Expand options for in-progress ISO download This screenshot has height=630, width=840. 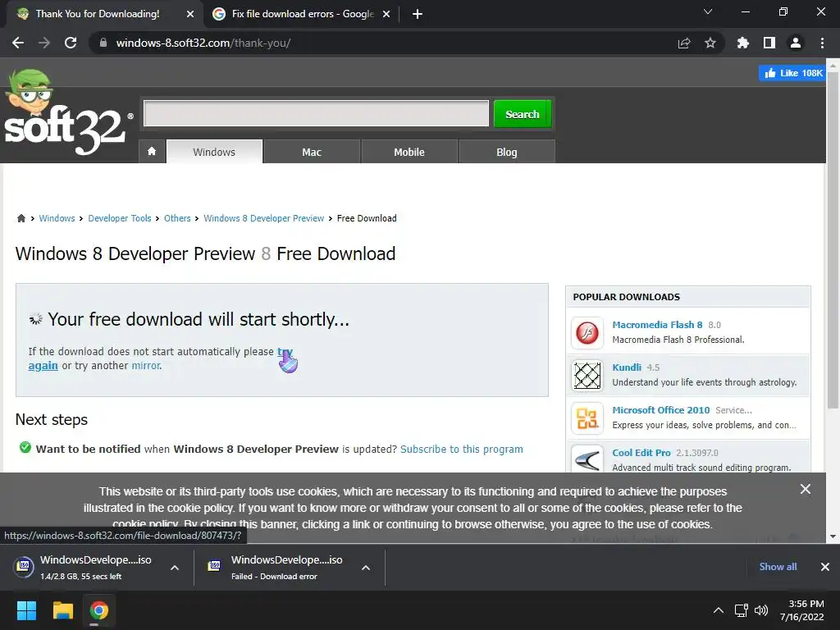point(175,568)
